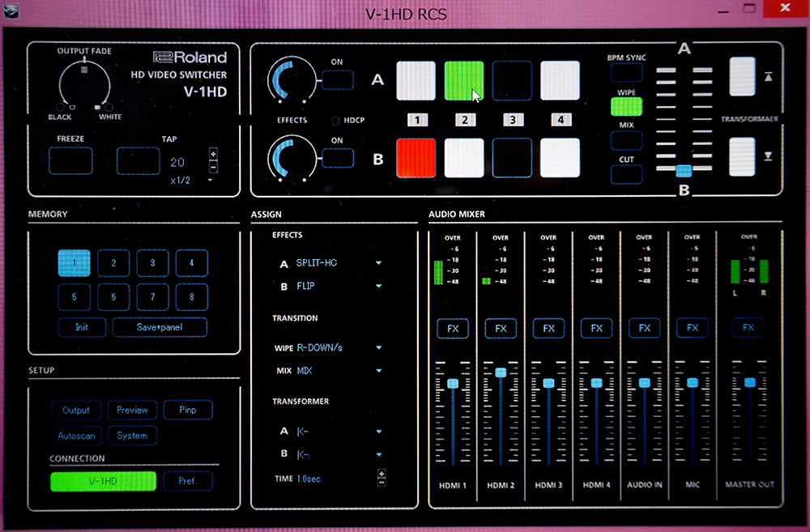The image size is (810, 532).
Task: Select input 4 on bus B
Action: 560,158
